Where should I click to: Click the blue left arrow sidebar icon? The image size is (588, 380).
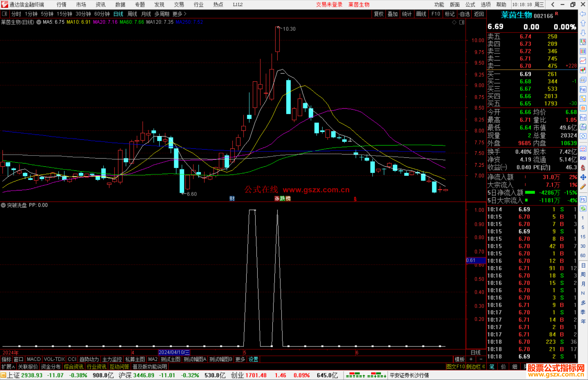[583, 14]
